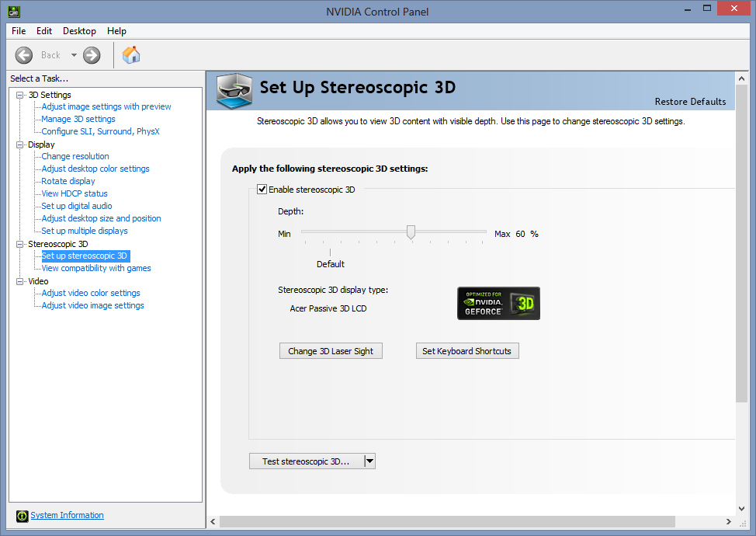
Task: Open the Test stereoscopic 3D dropdown arrow
Action: (369, 461)
